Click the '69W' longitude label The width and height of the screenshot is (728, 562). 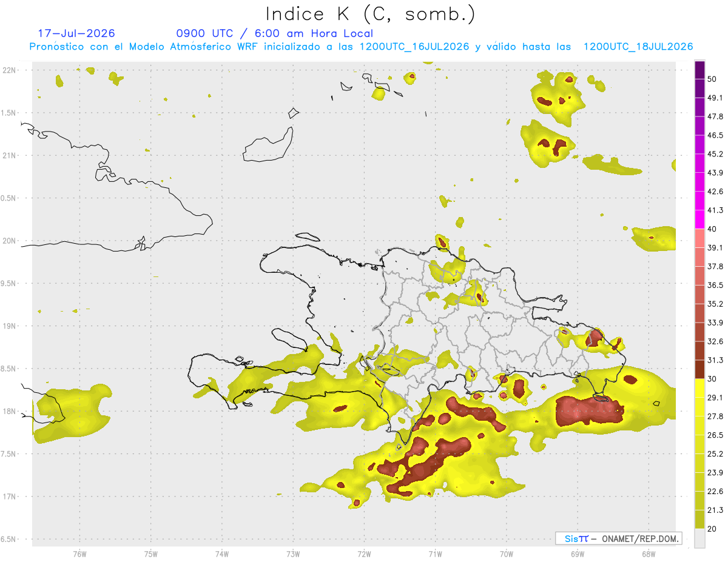tap(578, 554)
